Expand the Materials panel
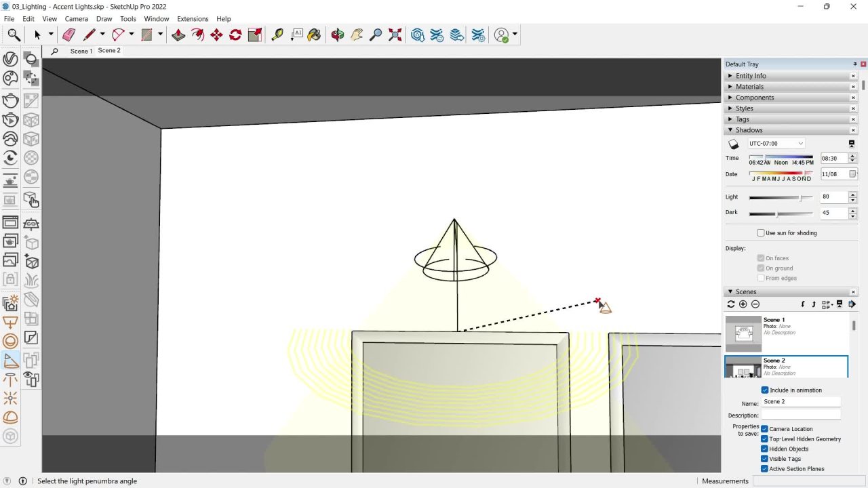 (749, 87)
